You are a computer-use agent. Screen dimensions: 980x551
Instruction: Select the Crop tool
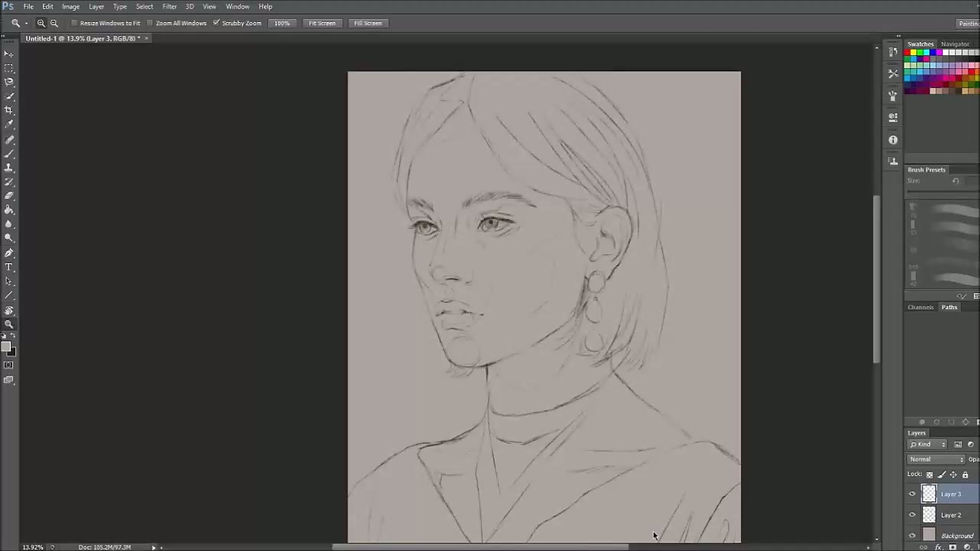(x=9, y=110)
